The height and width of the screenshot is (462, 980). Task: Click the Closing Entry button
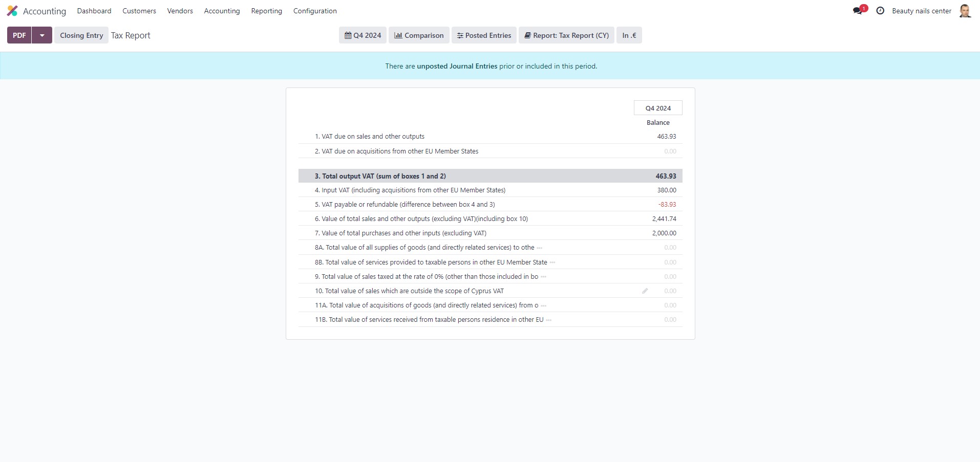tap(81, 35)
